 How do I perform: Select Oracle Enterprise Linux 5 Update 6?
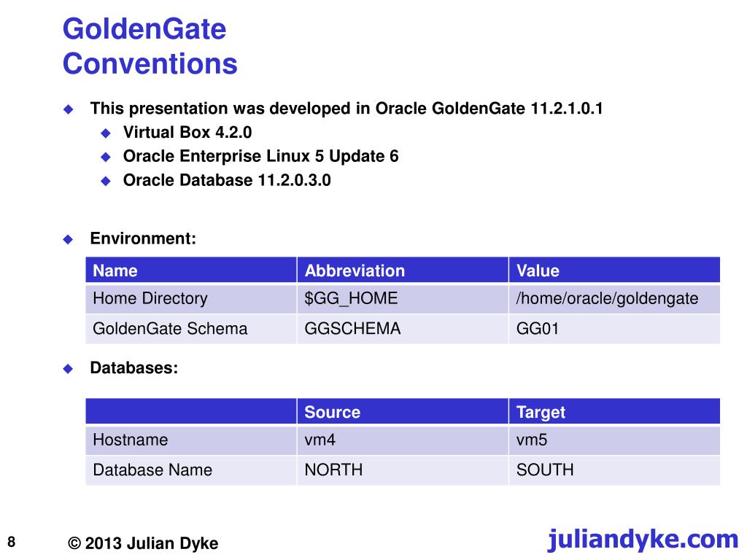(x=260, y=156)
